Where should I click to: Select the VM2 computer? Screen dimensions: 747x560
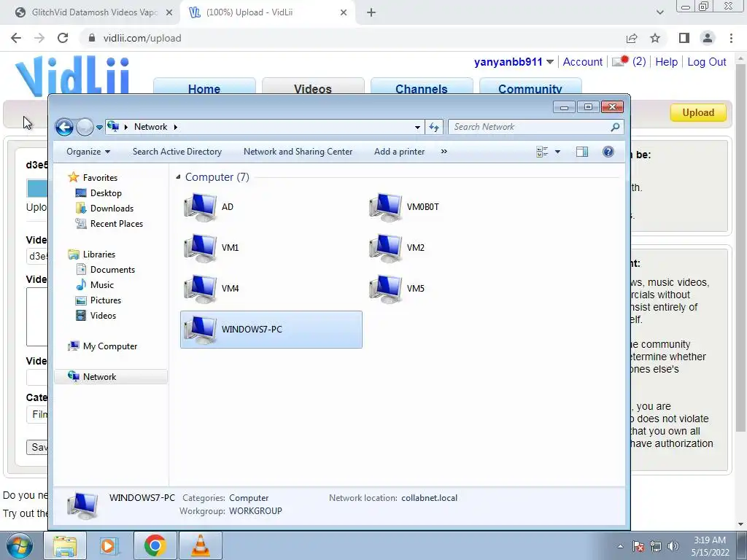396,248
